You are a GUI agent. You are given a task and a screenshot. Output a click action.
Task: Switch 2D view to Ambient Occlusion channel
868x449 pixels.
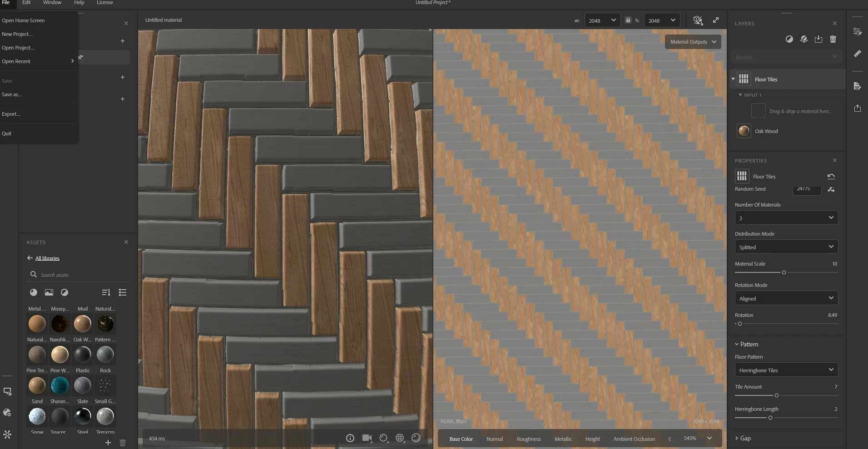pos(634,439)
